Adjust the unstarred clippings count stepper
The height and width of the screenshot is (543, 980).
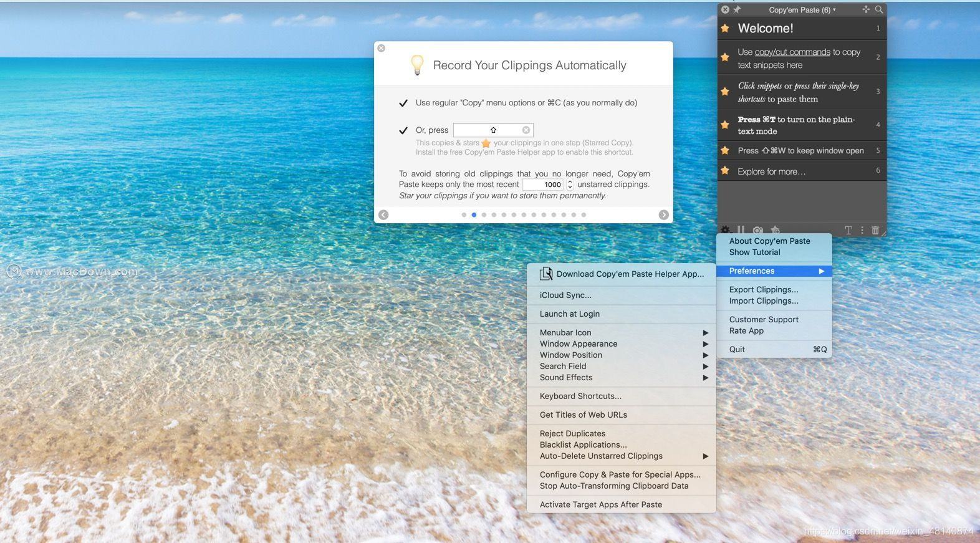pos(570,185)
